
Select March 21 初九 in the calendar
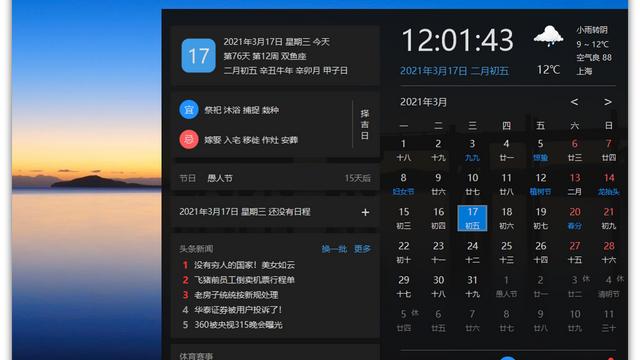pyautogui.click(x=609, y=218)
